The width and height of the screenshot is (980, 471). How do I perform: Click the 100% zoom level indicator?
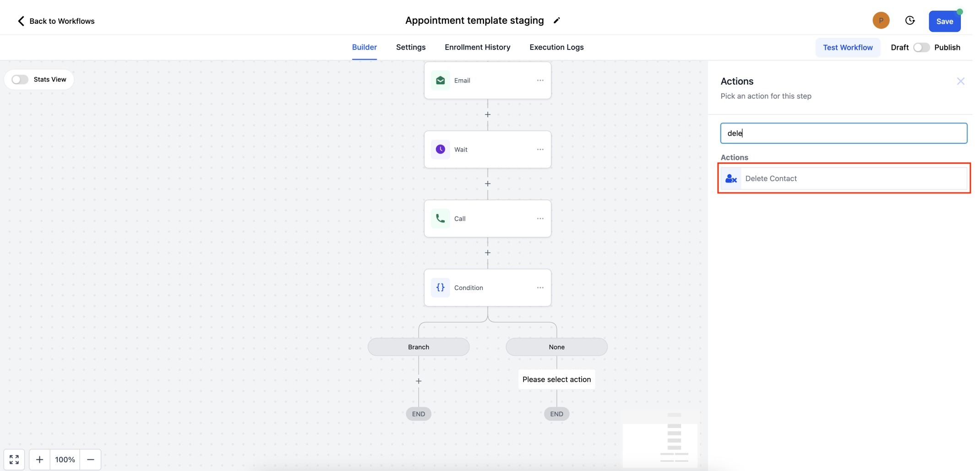65,460
